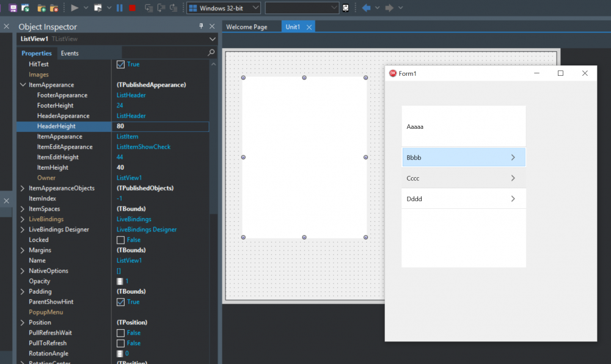Click the ItemHeight value 40

click(120, 167)
